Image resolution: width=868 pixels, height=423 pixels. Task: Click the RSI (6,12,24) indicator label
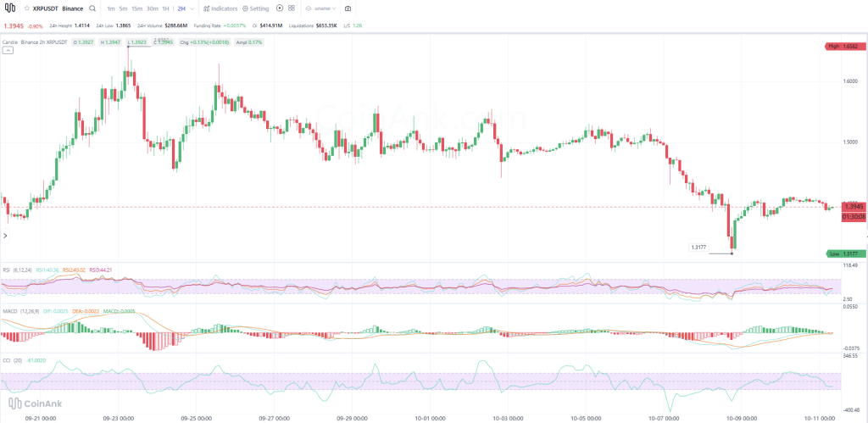(18, 270)
